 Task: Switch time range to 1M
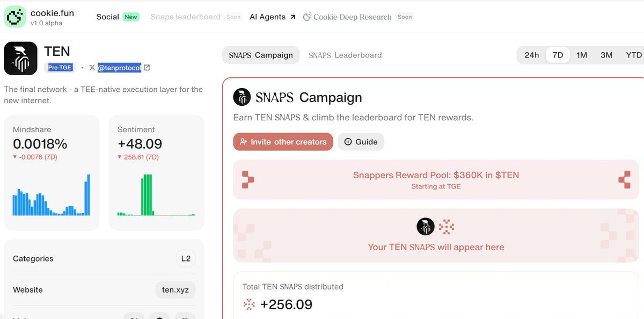(582, 55)
